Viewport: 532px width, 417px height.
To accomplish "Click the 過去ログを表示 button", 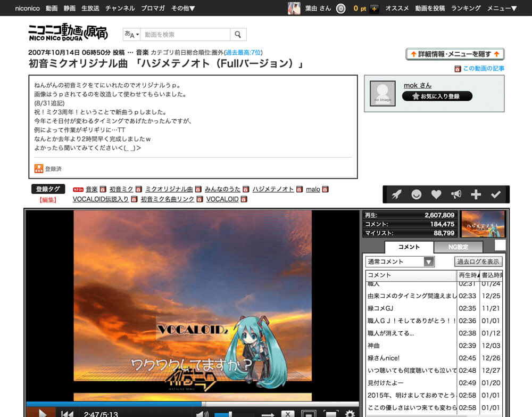I will pyautogui.click(x=478, y=261).
